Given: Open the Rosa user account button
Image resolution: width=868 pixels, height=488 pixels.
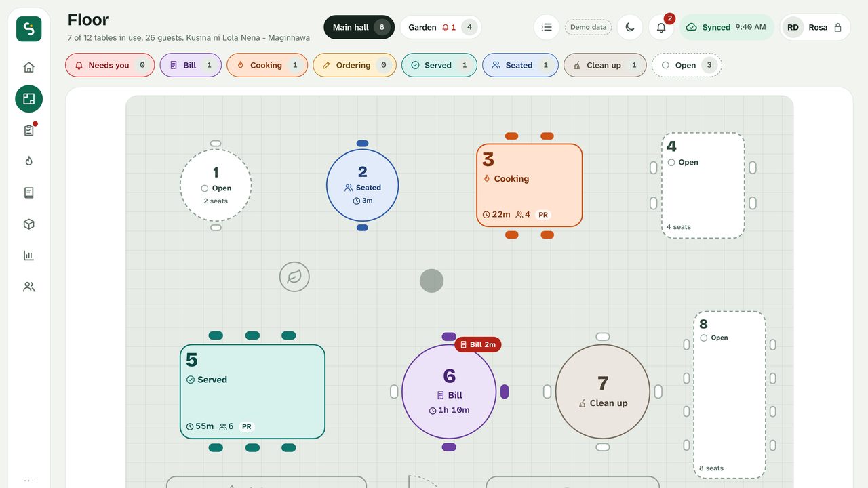Looking at the screenshot, I should [x=815, y=27].
